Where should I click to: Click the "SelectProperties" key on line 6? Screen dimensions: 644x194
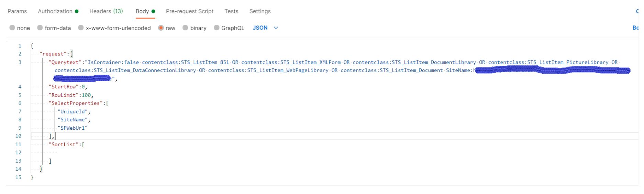76,103
